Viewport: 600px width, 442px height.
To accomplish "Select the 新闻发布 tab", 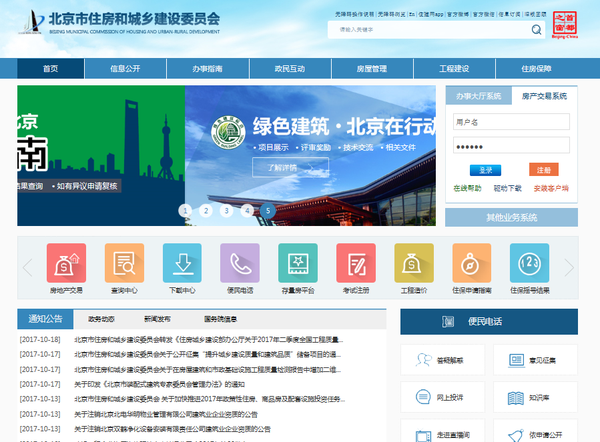I will (x=157, y=319).
